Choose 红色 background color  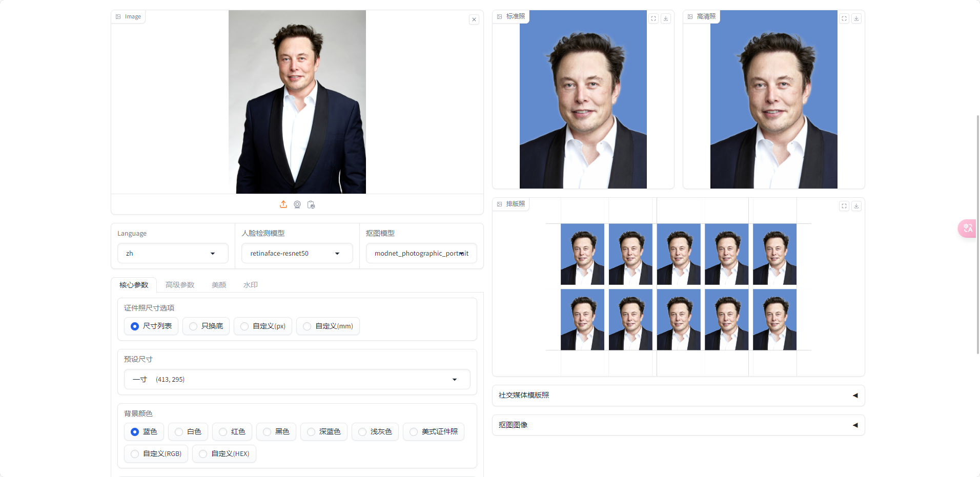pos(232,432)
